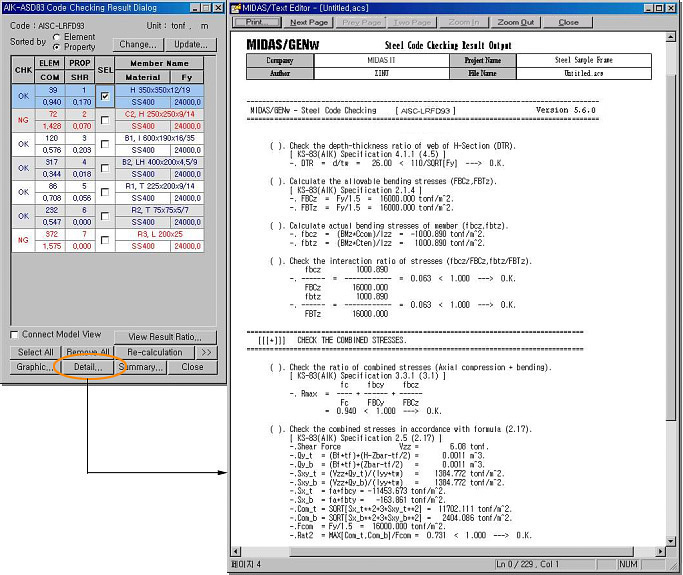Image resolution: width=683 pixels, height=575 pixels.
Task: Open the Summary... report
Action: (141, 367)
